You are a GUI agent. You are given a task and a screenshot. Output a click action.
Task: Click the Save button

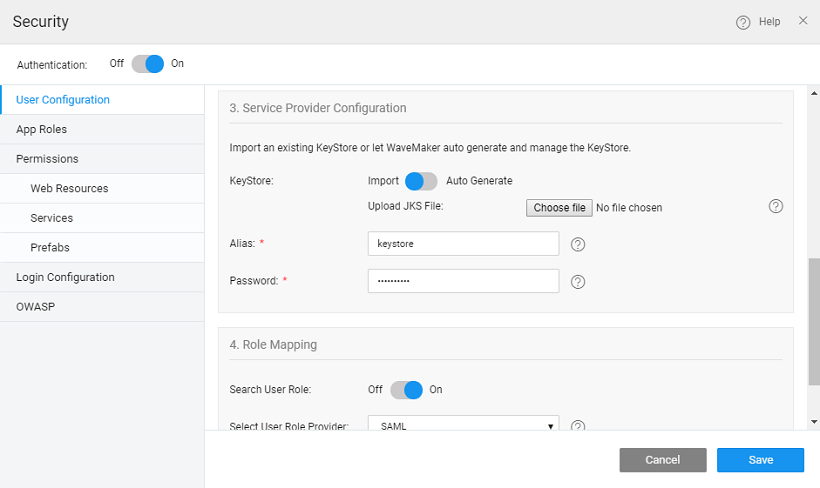(760, 460)
